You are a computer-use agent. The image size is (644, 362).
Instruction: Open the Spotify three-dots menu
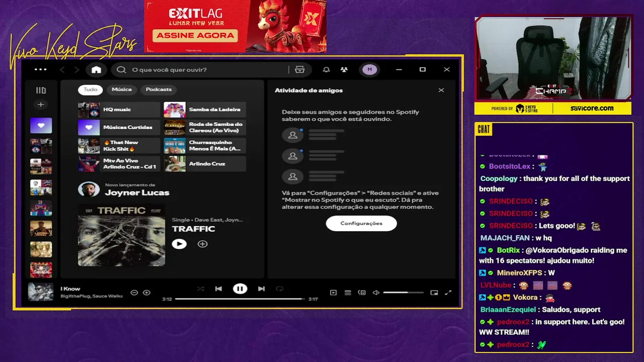click(x=41, y=69)
